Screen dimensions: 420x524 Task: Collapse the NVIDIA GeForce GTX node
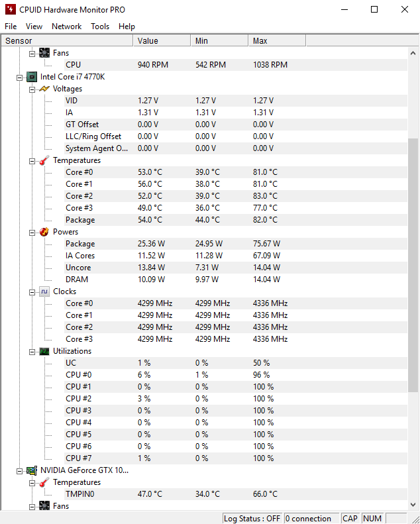click(19, 471)
